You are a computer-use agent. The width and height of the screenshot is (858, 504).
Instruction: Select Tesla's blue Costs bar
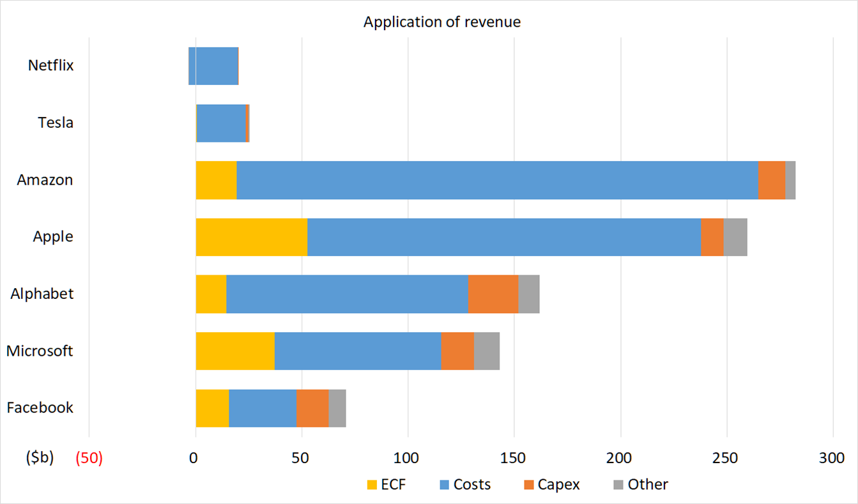pos(221,123)
